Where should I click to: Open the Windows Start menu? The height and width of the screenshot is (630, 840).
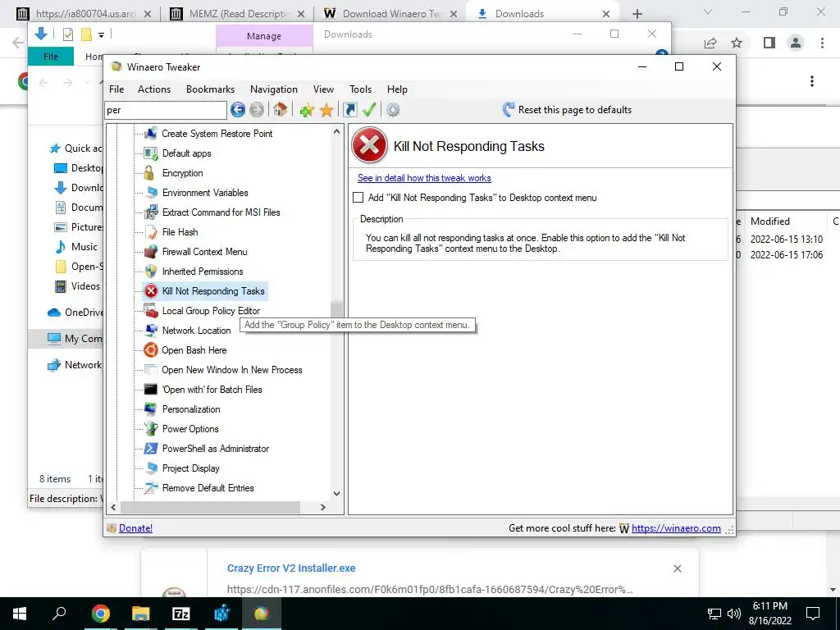click(x=20, y=614)
